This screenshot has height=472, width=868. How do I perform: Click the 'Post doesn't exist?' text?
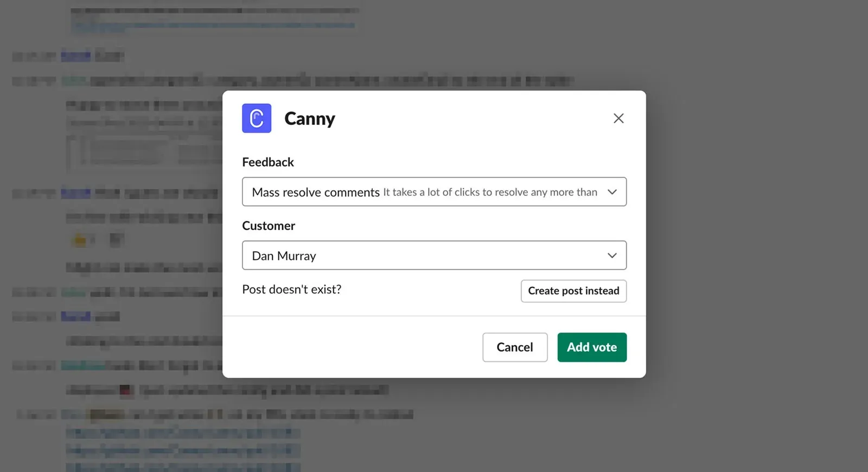coord(292,289)
